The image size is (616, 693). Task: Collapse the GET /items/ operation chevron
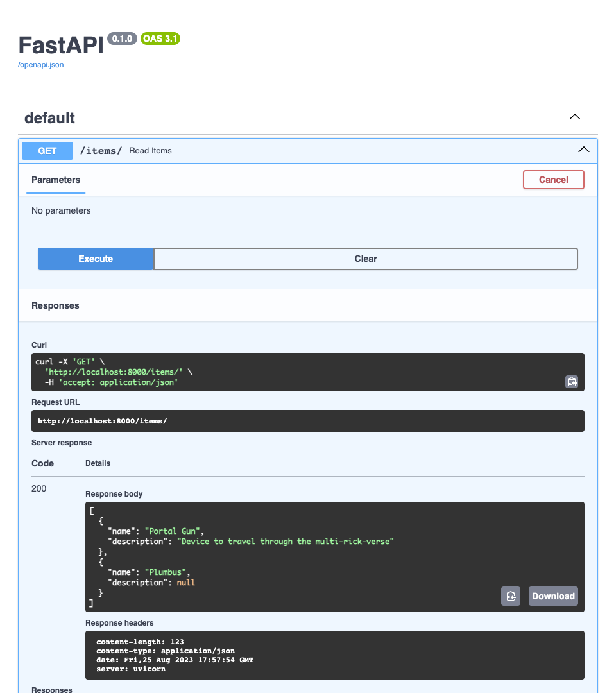tap(583, 150)
